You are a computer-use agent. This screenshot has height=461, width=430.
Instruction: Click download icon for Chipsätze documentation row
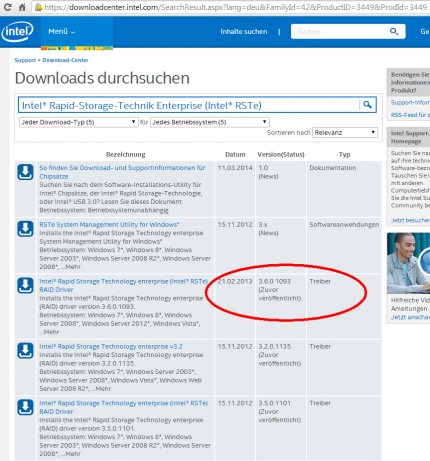point(25,172)
